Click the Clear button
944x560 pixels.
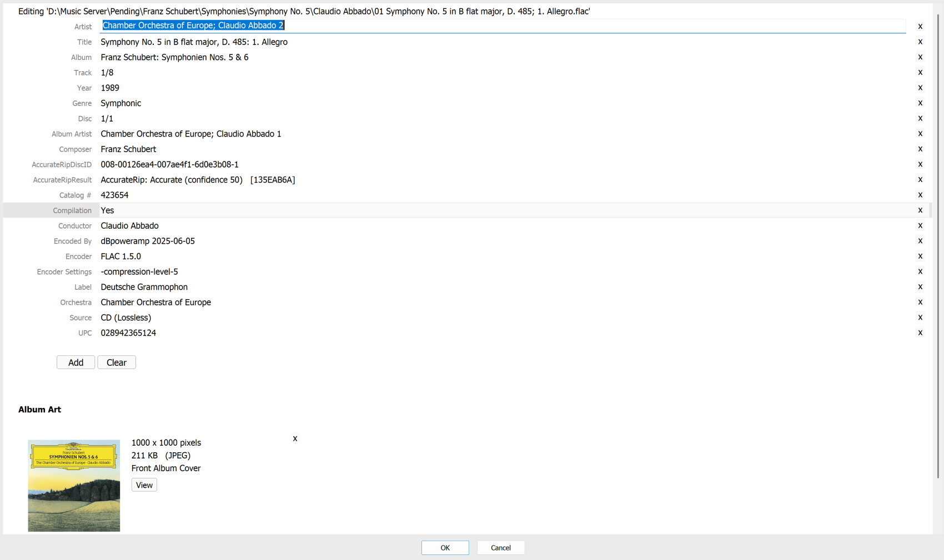point(117,362)
